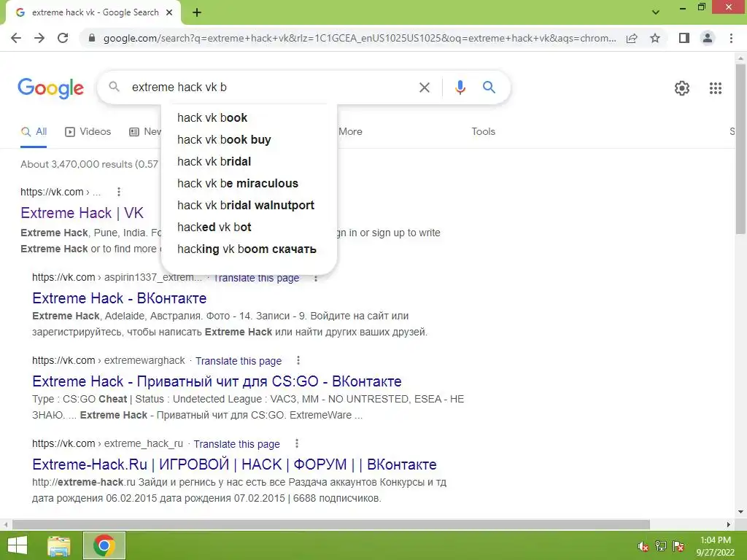Open the Chrome profile avatar menu
The image size is (747, 560).
click(x=708, y=38)
